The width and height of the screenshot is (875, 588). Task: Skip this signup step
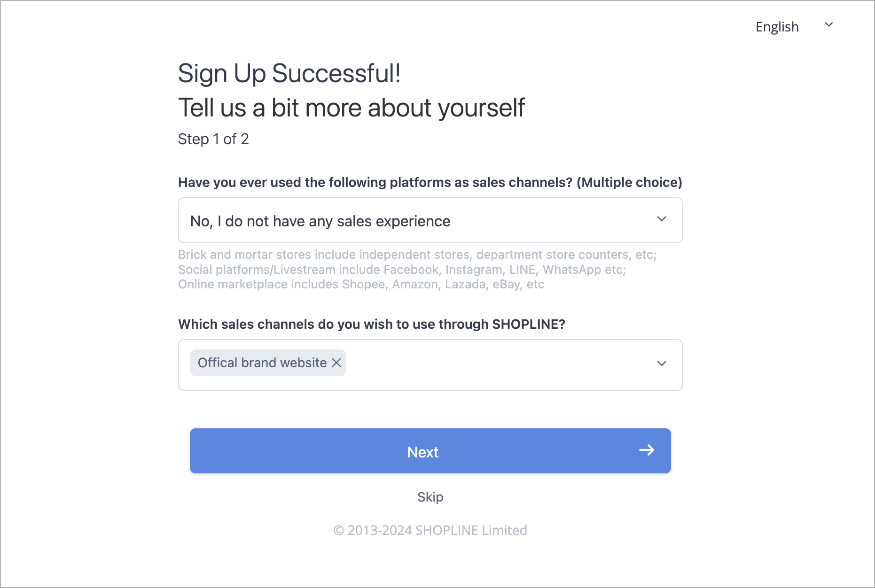point(430,497)
